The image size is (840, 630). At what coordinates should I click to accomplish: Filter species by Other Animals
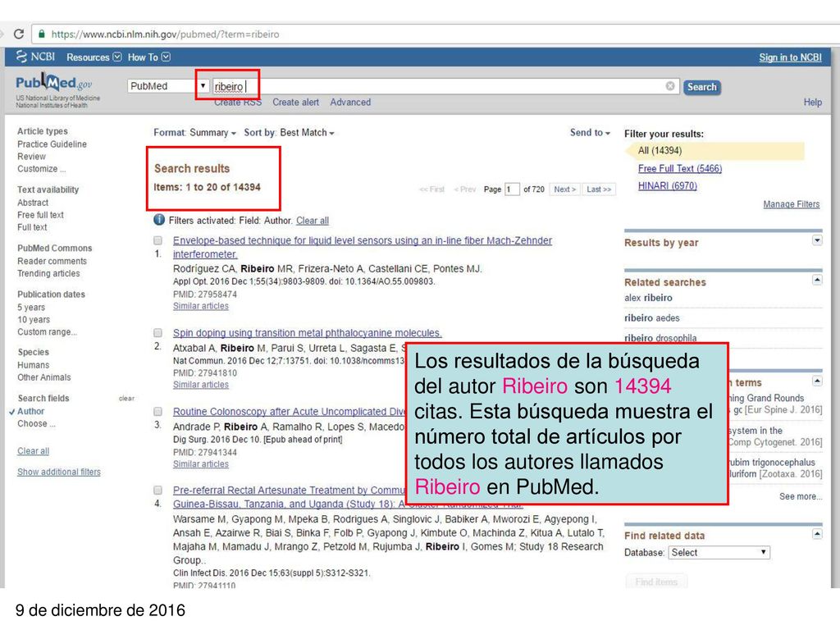tap(44, 377)
